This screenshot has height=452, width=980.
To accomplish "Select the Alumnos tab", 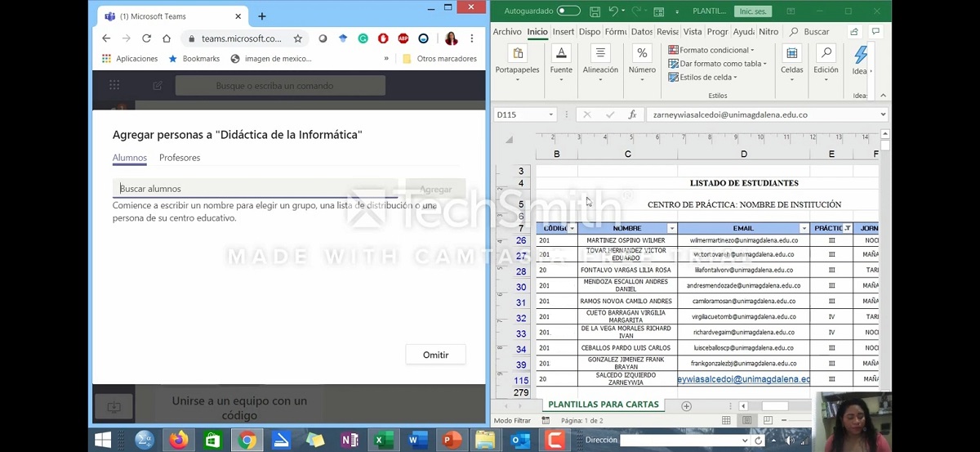I will [130, 158].
